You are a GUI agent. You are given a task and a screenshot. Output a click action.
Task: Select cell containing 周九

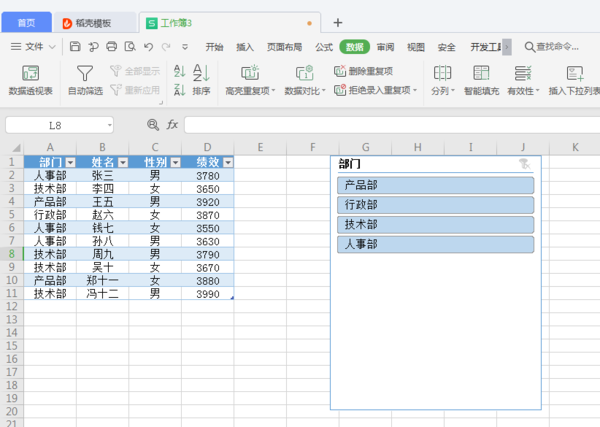[103, 254]
